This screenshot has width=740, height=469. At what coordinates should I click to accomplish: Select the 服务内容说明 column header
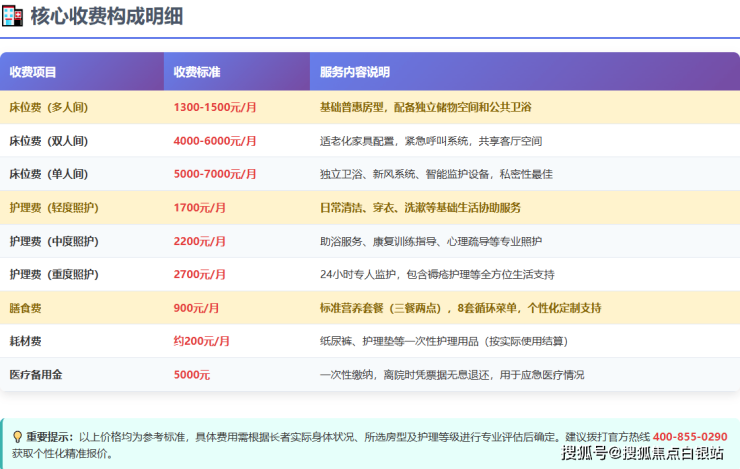coord(355,72)
